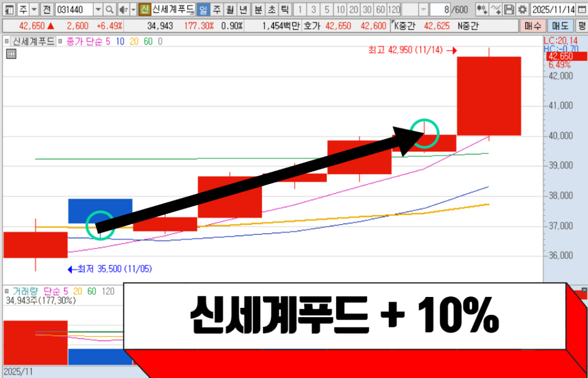Click the 매수 (buy) button
This screenshot has width=588, height=378.
[532, 26]
